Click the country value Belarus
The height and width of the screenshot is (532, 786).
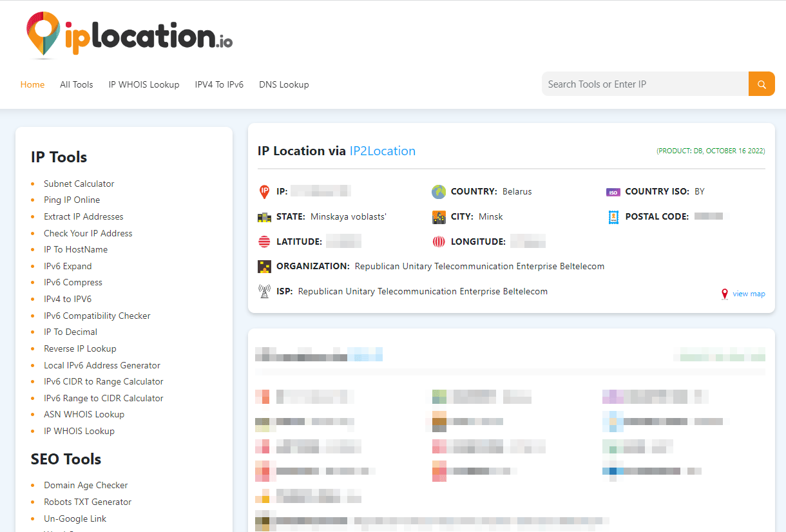point(517,191)
